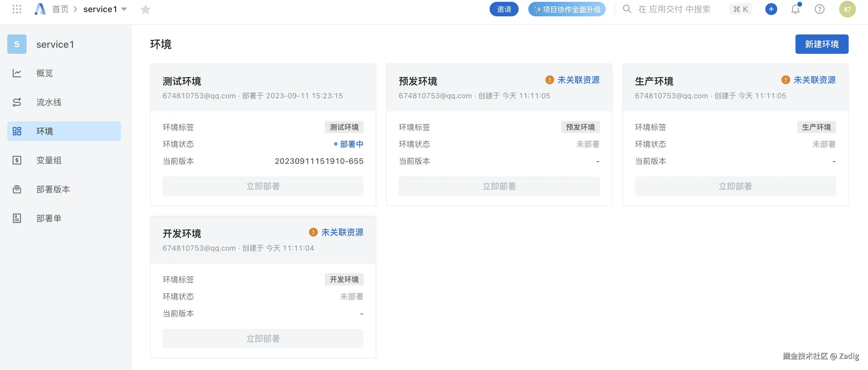Viewport: 868px width, 370px height.
Task: Click 立即部署 in the 生产环境 card
Action: tap(735, 186)
